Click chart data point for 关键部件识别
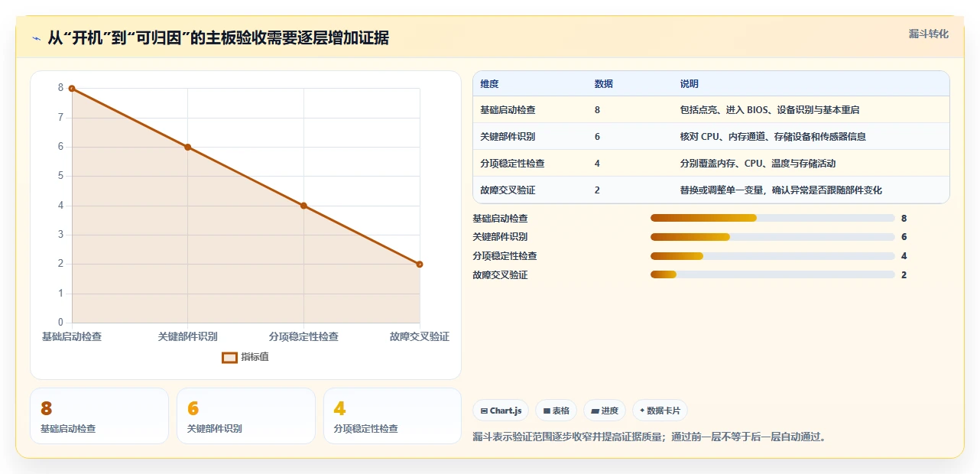Screen dimensions: 980x474 pyautogui.click(x=188, y=148)
